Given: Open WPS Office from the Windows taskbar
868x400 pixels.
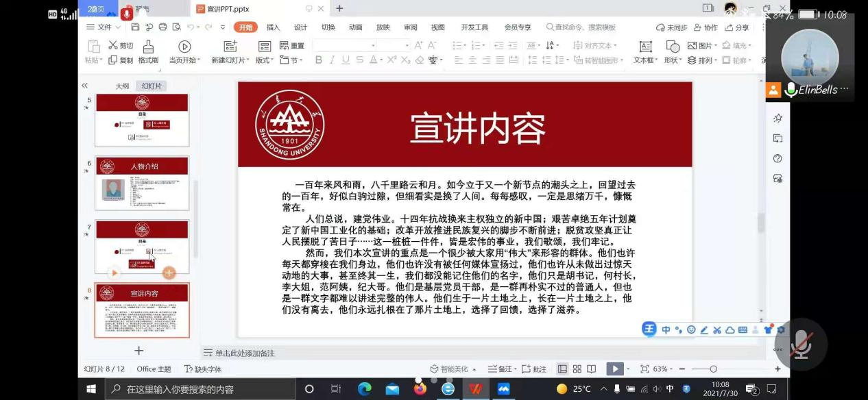Looking at the screenshot, I should (x=475, y=389).
